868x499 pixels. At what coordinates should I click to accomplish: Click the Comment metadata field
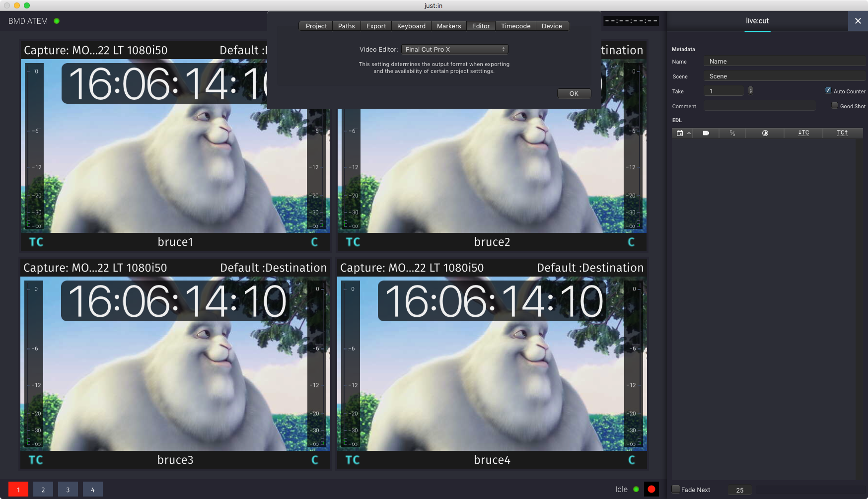pyautogui.click(x=760, y=106)
